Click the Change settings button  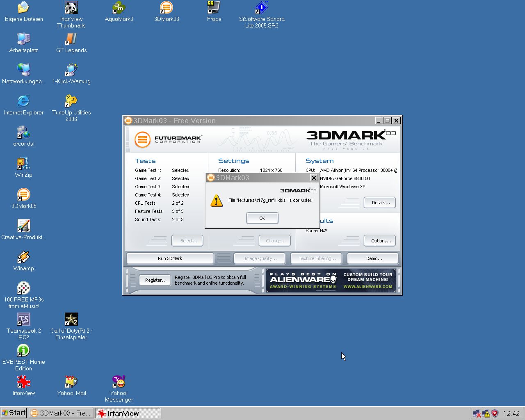[275, 241]
